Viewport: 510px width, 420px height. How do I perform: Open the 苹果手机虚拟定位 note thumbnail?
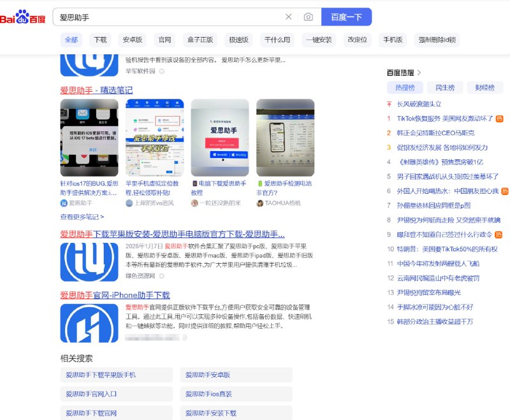coord(154,138)
